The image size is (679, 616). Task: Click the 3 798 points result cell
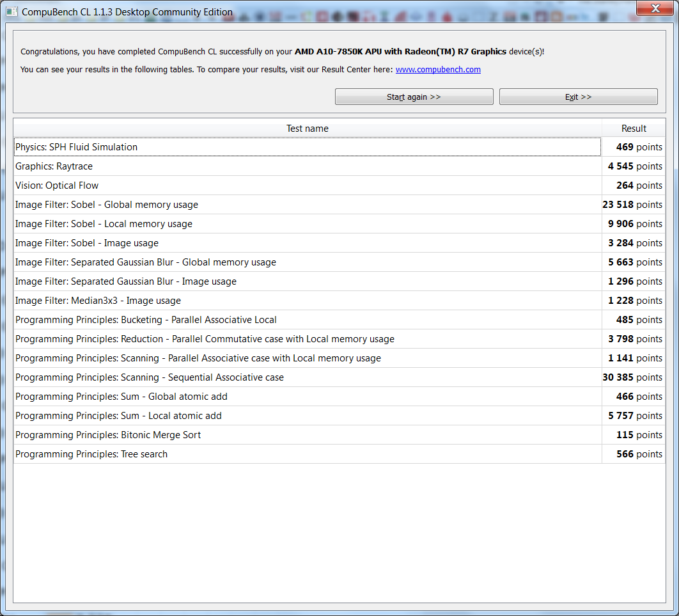point(634,339)
